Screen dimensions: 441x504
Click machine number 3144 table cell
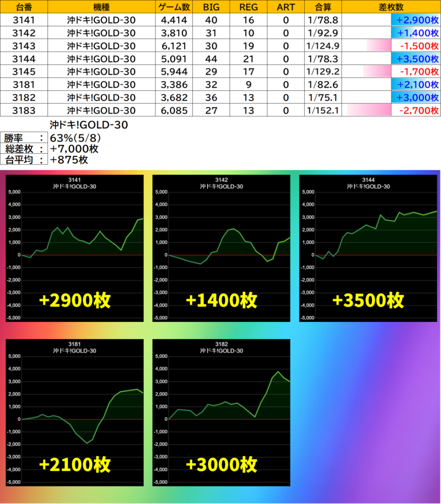24,58
